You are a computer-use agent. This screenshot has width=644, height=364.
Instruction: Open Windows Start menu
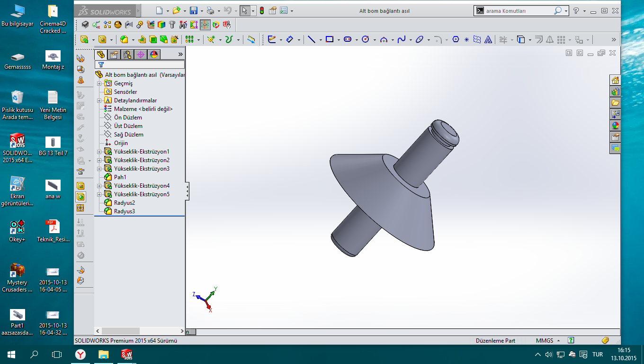[11, 354]
